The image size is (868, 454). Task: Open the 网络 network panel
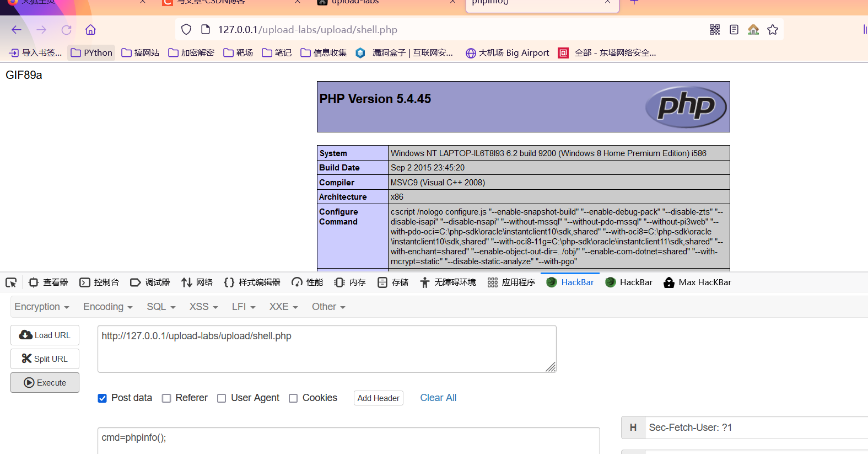pos(197,282)
